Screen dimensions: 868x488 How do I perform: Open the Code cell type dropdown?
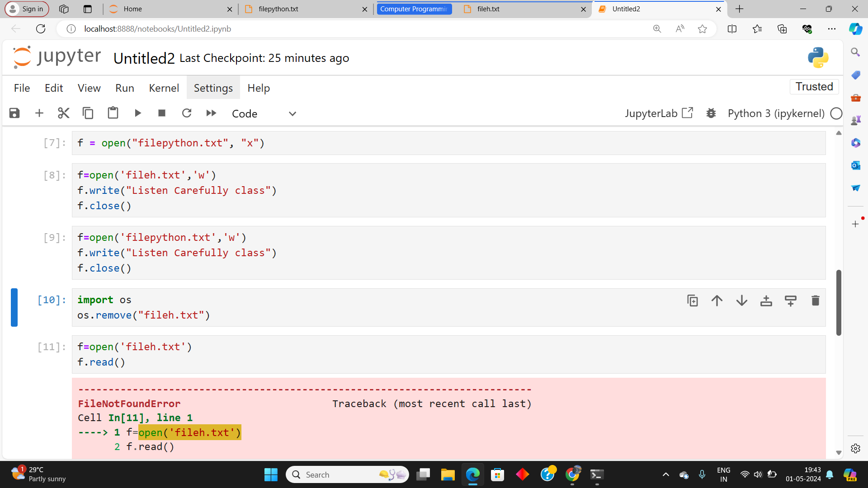point(264,113)
